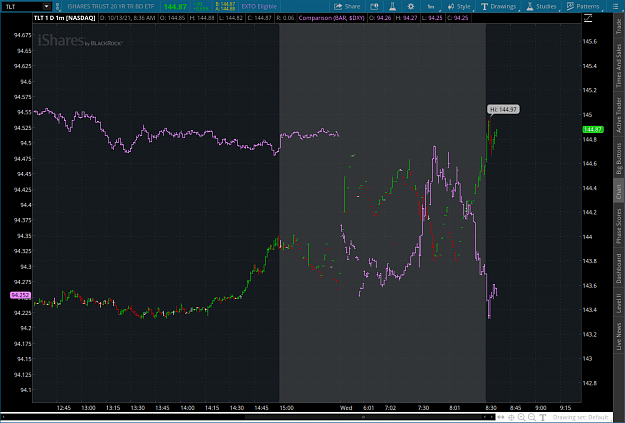
Task: Click the TLT 1 D 1m [NASDAQ] chart title
Action: (65, 18)
